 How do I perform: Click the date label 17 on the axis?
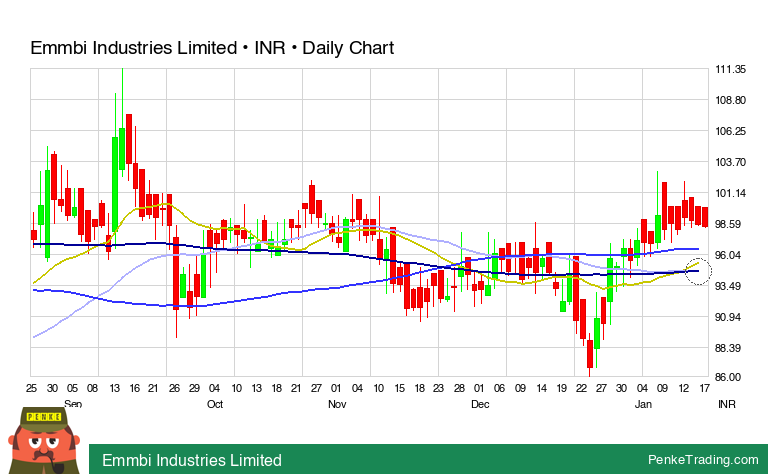[x=704, y=388]
